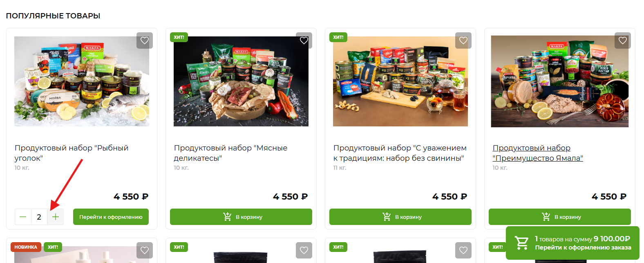This screenshot has height=263, width=644.
Task: Increase quantity with the plus button
Action: point(56,217)
